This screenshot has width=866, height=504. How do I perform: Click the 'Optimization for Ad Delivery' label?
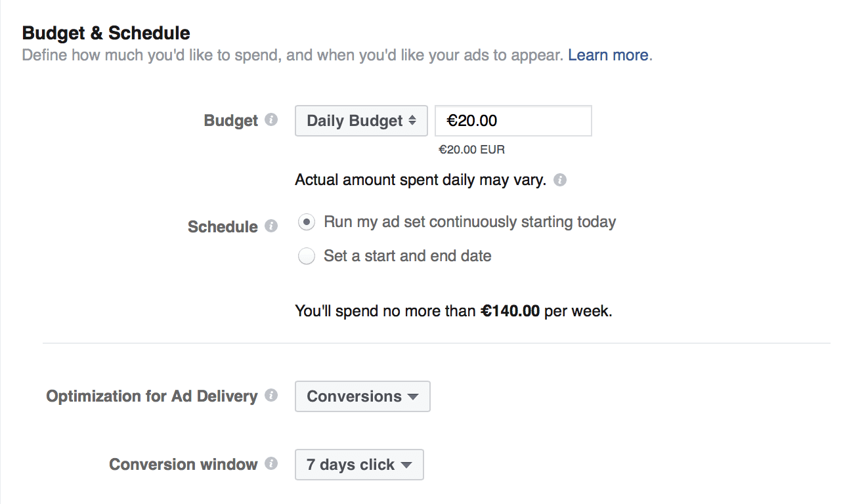point(152,396)
